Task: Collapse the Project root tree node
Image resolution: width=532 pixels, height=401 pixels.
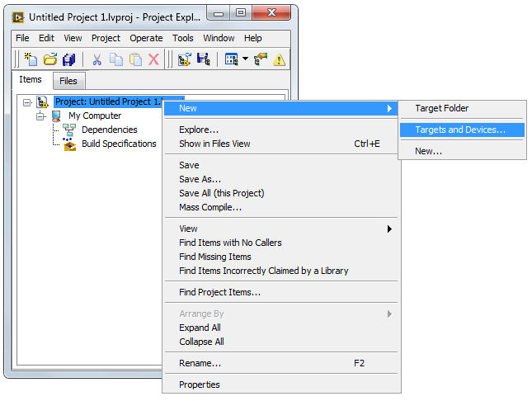Action: coord(27,102)
